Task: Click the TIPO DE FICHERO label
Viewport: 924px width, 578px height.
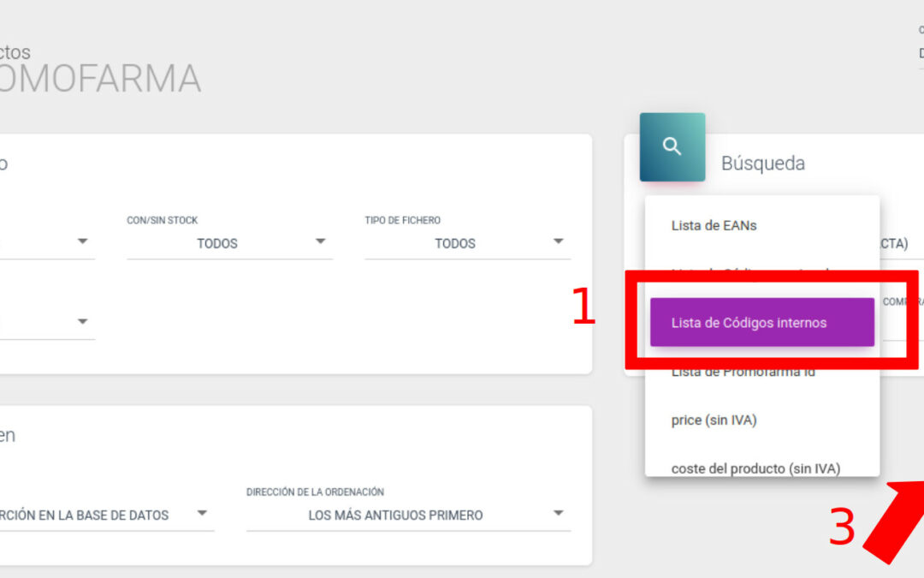Action: pyautogui.click(x=402, y=221)
